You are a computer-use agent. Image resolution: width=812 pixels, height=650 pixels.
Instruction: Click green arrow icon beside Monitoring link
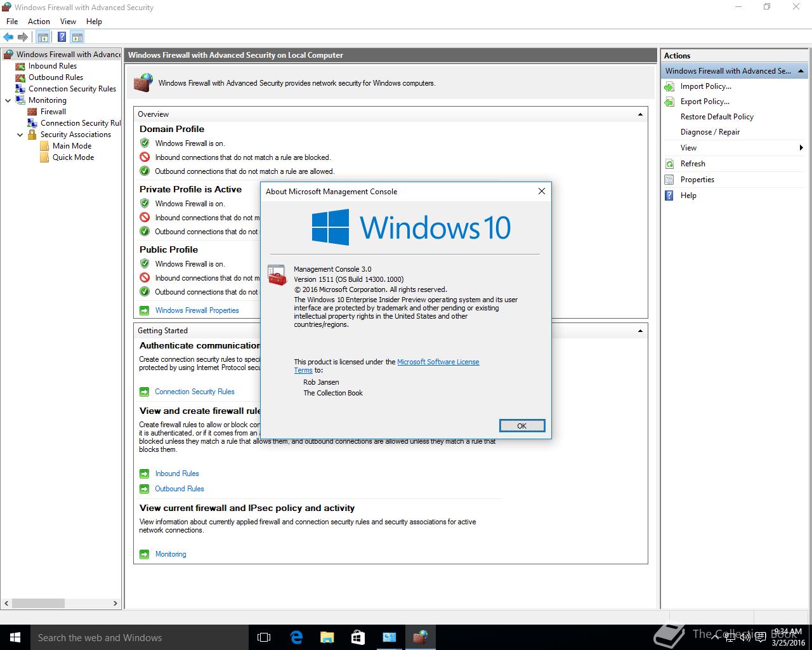(144, 554)
